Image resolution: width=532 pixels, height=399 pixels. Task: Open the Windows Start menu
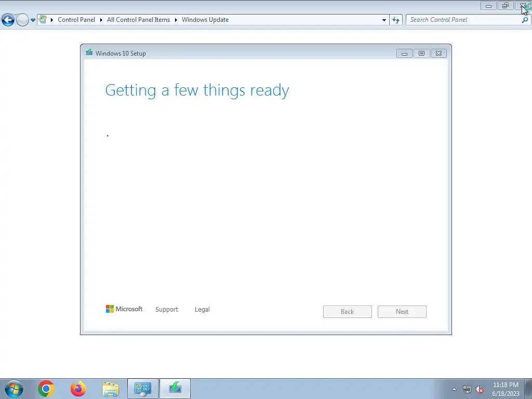click(x=14, y=389)
